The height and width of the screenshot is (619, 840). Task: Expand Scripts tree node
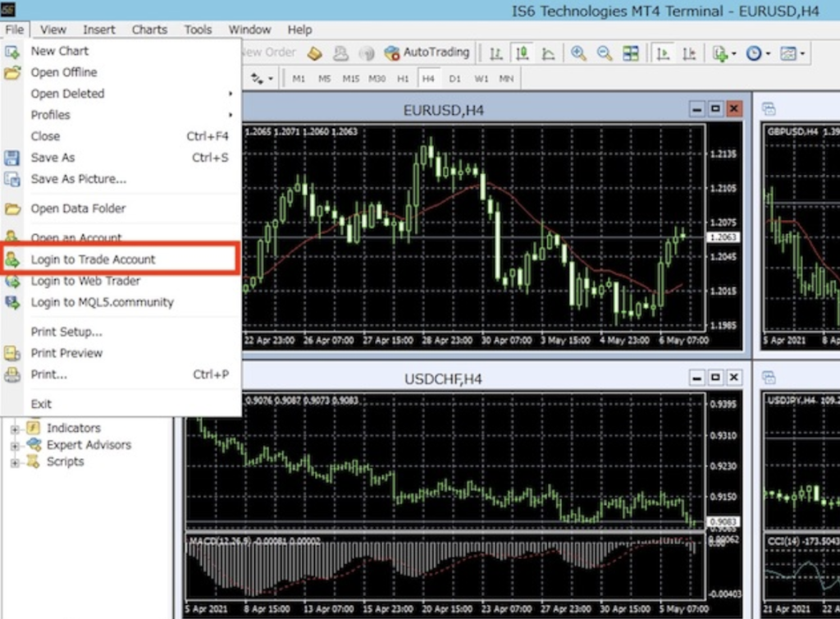15,462
